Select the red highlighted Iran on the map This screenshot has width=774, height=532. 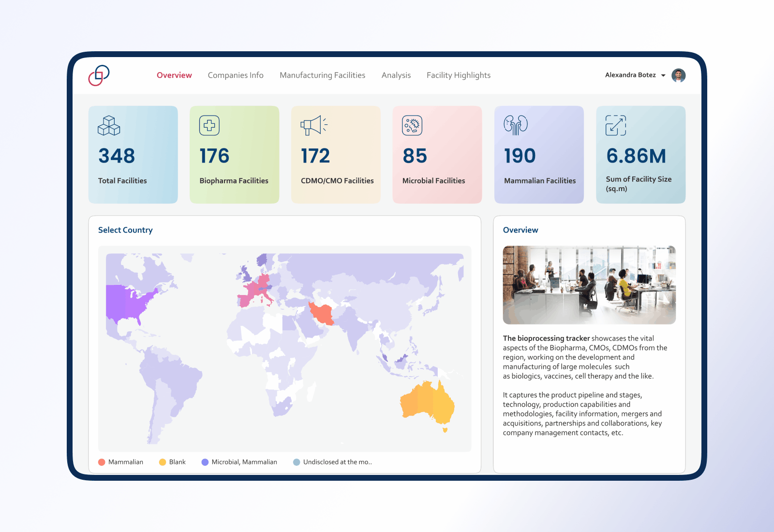[322, 313]
